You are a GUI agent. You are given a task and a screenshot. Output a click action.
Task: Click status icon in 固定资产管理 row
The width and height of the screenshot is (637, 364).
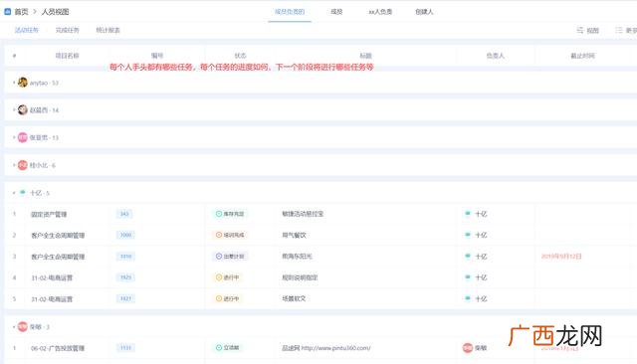click(219, 214)
